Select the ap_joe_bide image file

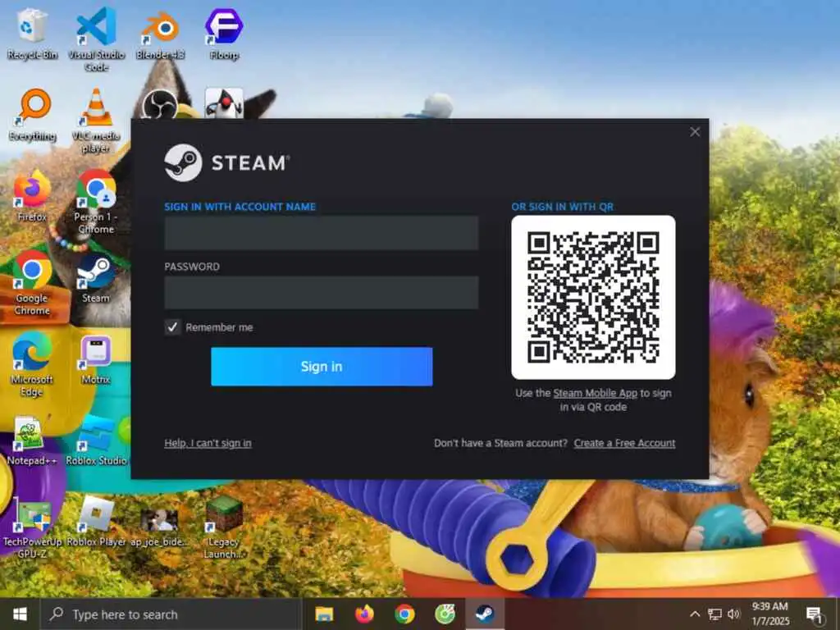(159, 527)
